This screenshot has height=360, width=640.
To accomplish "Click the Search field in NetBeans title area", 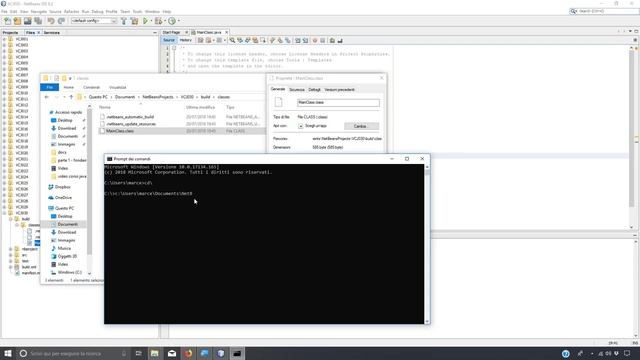I will click(x=604, y=11).
